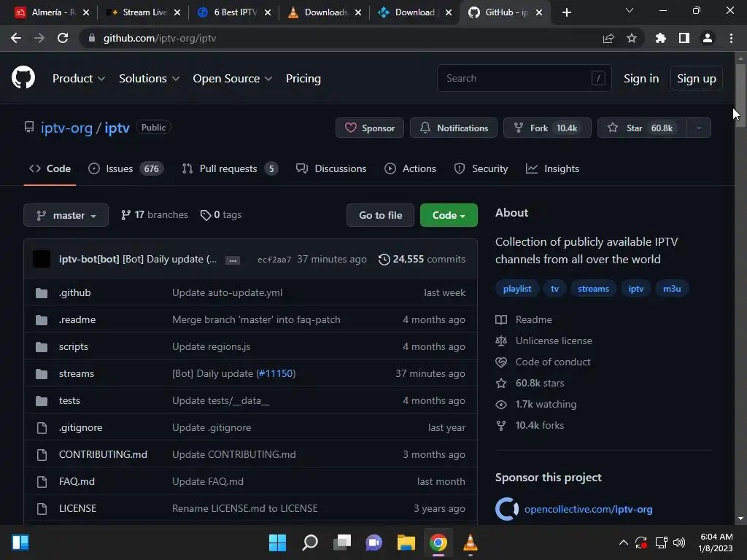The image size is (747, 560).
Task: Open a new browser tab
Action: [566, 12]
